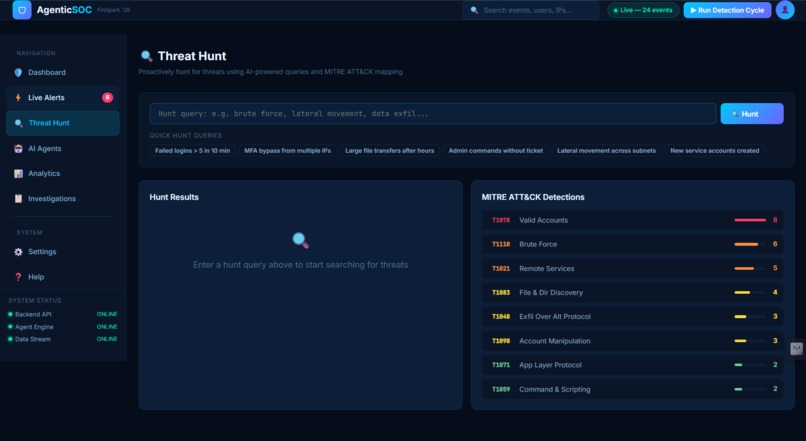Click the AI Agents robot icon
The image size is (806, 441).
click(x=19, y=149)
